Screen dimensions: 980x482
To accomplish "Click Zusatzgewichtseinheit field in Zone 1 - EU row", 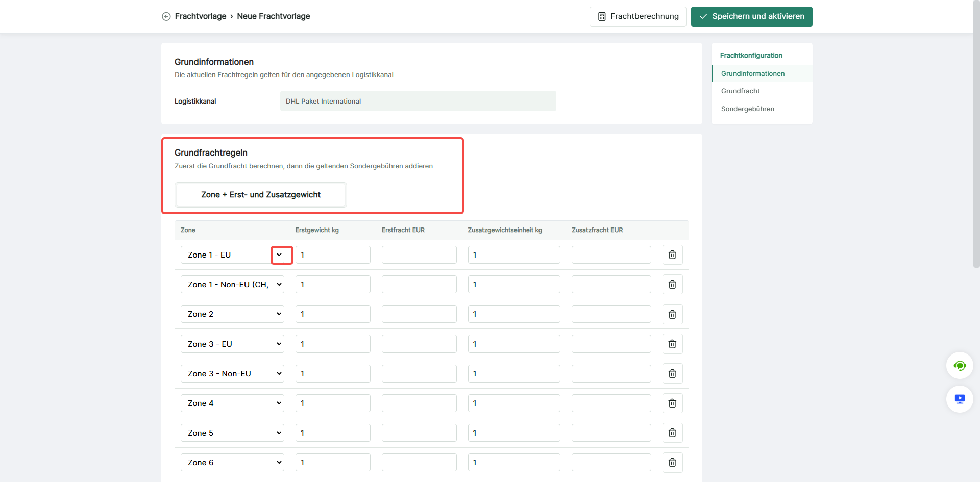I will click(x=514, y=255).
